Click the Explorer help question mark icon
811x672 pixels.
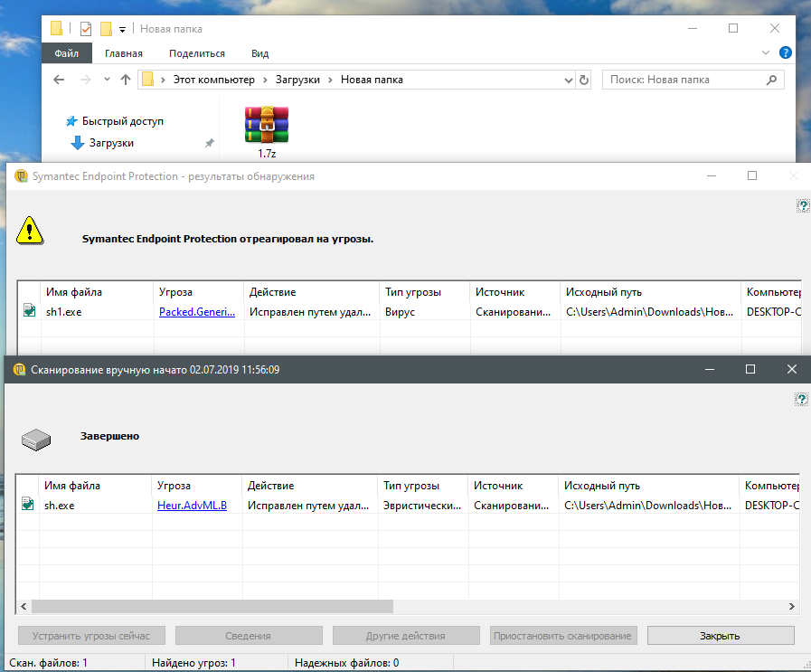point(785,52)
